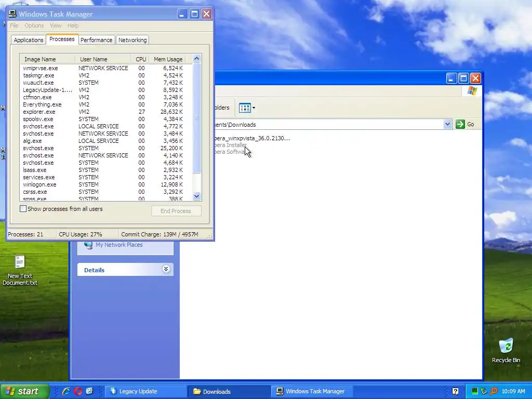Click the orange Everything search tray icon
532x399 pixels.
click(494, 391)
